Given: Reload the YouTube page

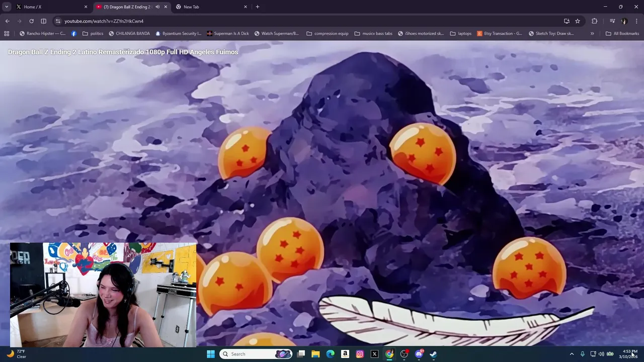Looking at the screenshot, I should (31, 21).
